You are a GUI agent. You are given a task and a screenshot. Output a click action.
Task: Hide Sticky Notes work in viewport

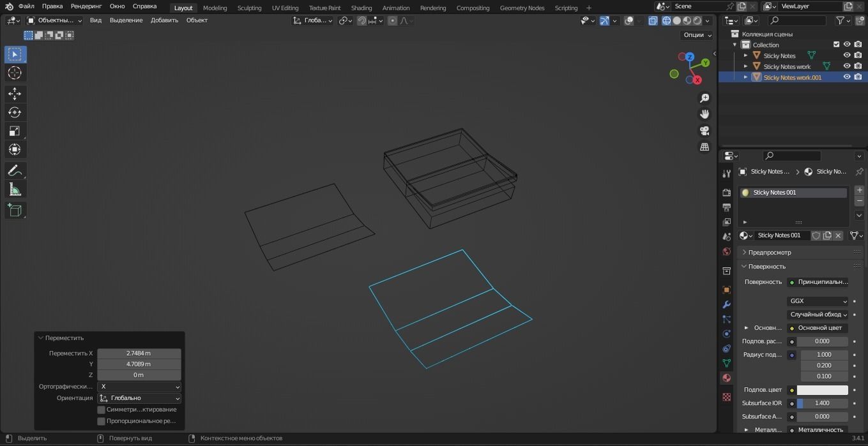[846, 66]
